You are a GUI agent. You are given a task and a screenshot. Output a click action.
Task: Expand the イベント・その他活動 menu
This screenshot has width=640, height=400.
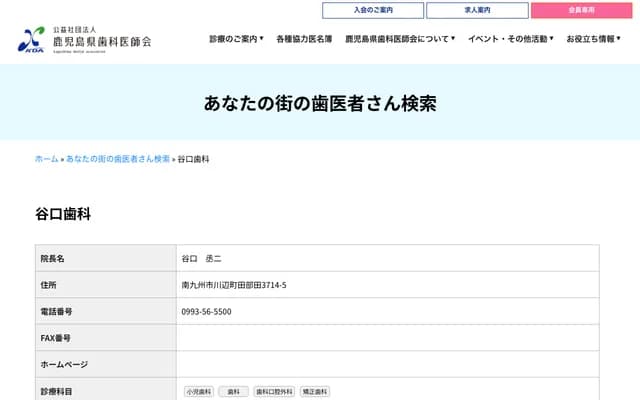pos(511,39)
